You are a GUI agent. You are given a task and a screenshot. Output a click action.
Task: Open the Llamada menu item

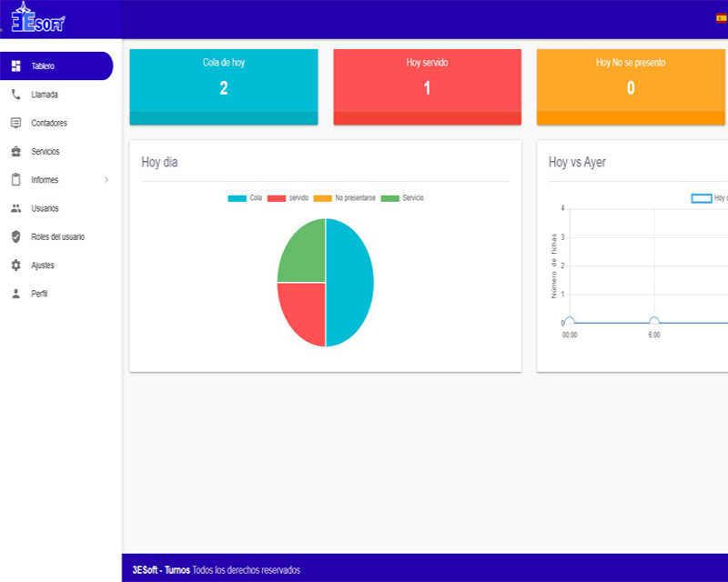[x=45, y=95]
